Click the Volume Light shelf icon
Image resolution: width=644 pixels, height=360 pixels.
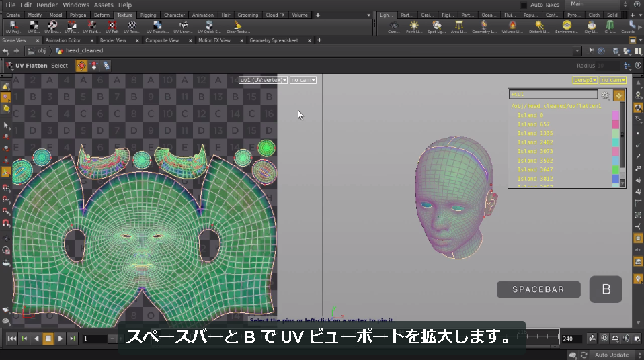(x=512, y=27)
